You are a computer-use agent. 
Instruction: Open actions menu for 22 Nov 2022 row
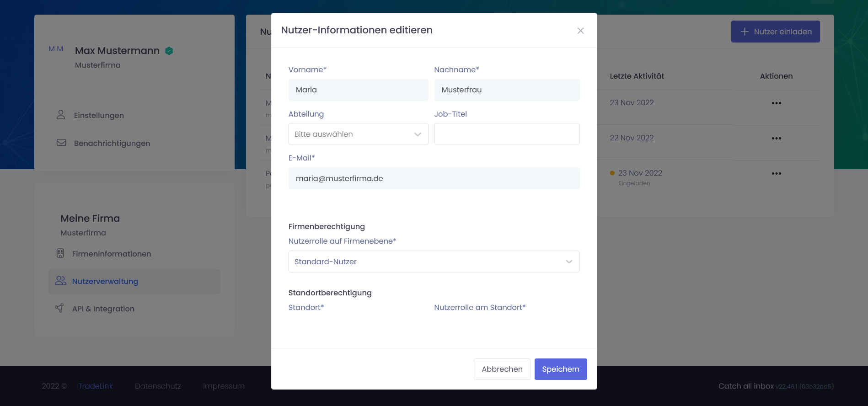pos(776,138)
